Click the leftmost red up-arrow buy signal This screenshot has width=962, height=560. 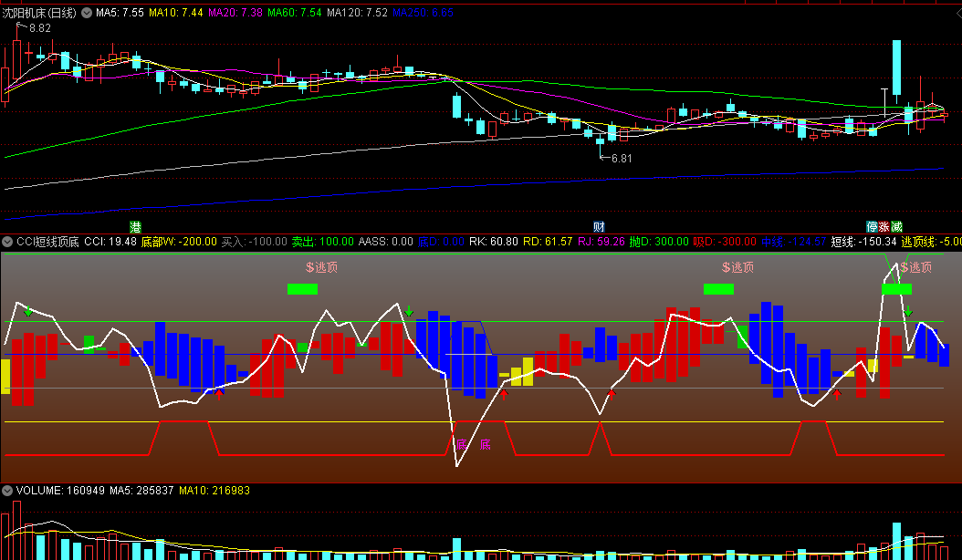point(219,394)
